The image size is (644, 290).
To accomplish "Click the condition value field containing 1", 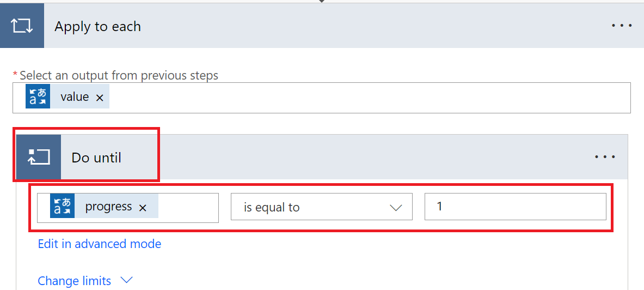I will tap(514, 207).
